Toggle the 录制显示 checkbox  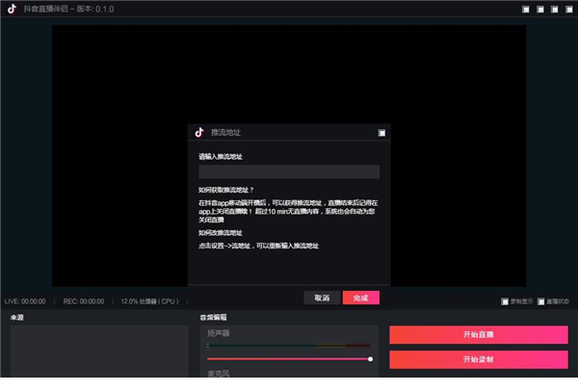point(505,301)
